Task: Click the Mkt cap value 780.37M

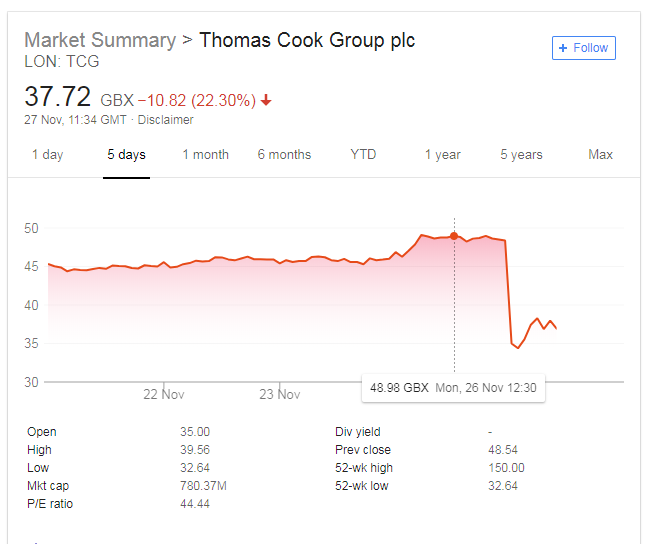Action: click(x=203, y=486)
